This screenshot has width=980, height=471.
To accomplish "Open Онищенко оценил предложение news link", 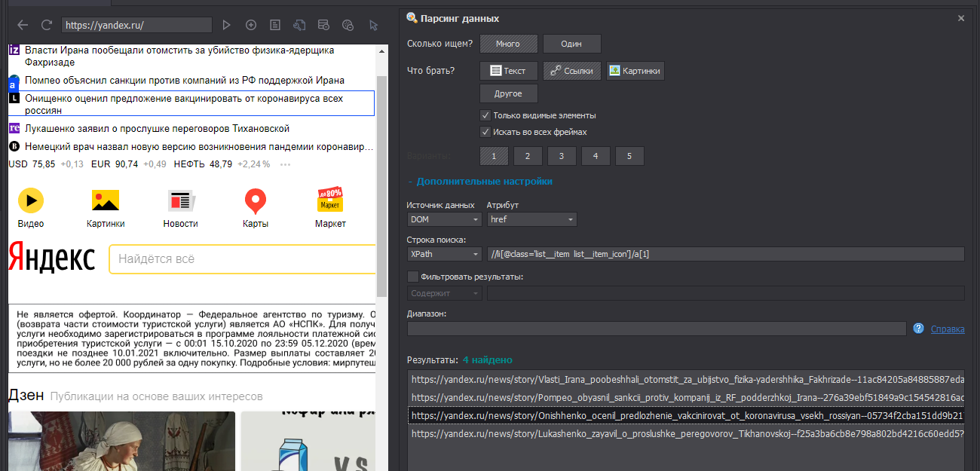I will point(184,104).
